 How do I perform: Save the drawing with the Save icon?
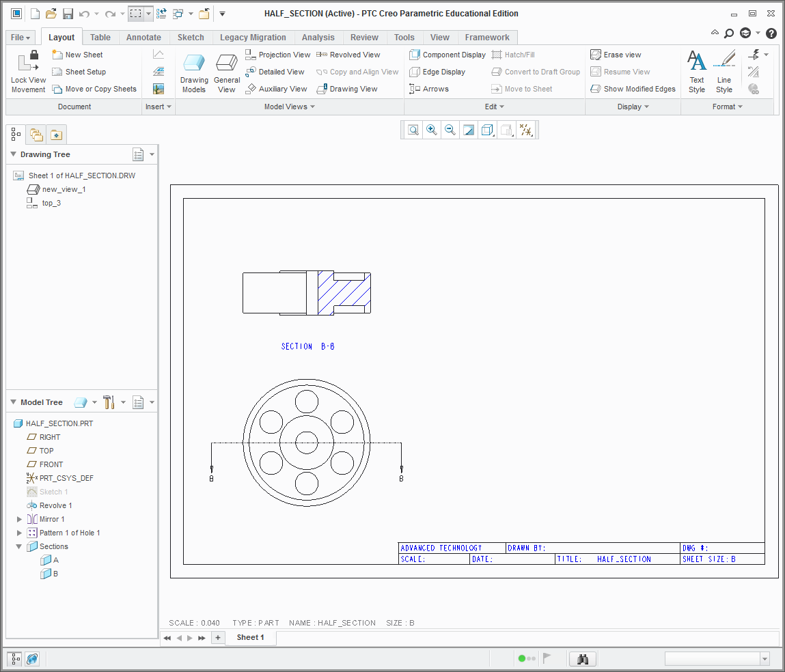[68, 14]
